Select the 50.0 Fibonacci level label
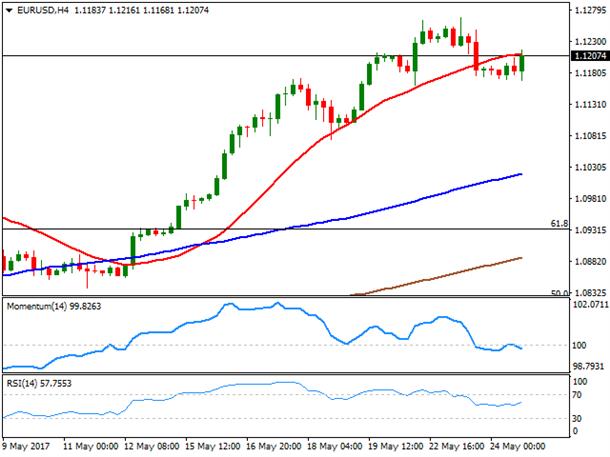 [x=560, y=293]
